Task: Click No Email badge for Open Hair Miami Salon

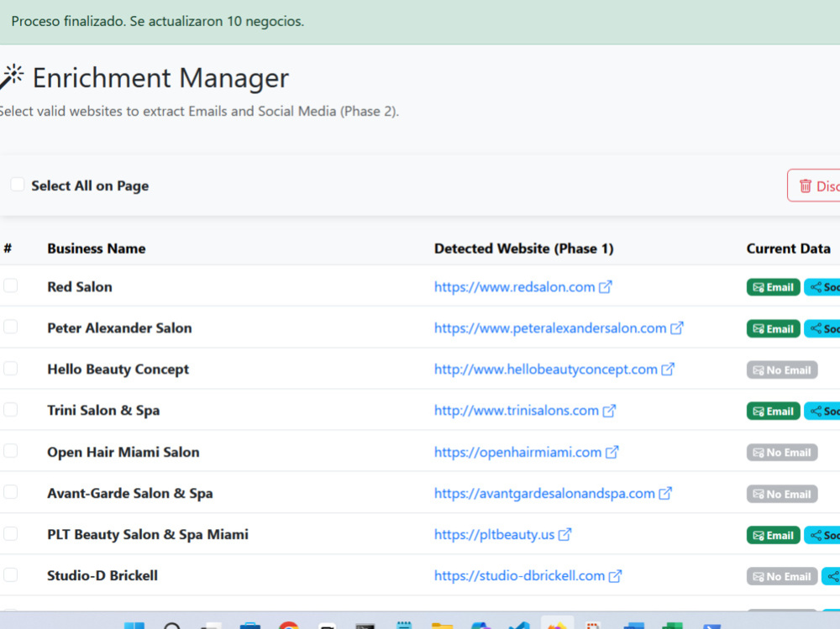Action: (781, 452)
